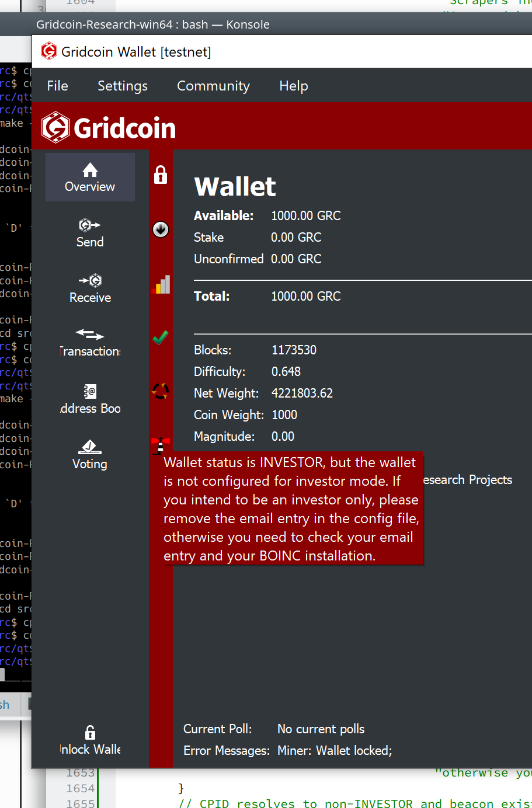532x808 pixels.
Task: Click the connection signal bars icon
Action: click(x=161, y=284)
